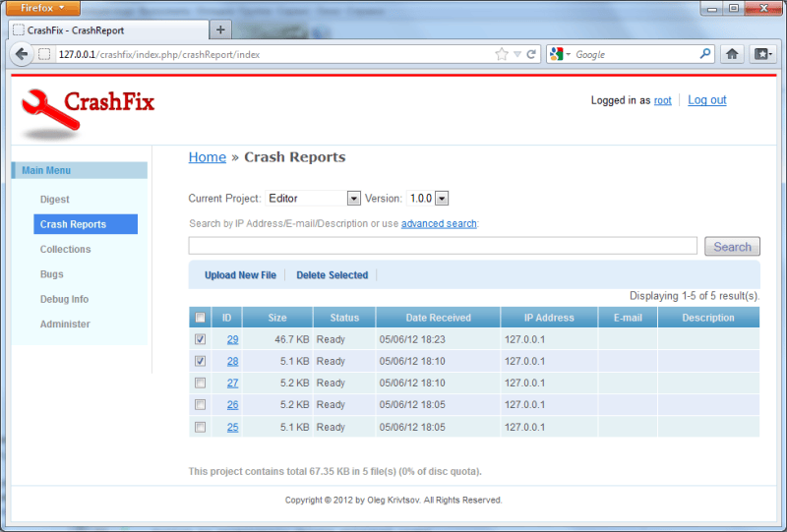Select Crash Reports in the main menu
The height and width of the screenshot is (532, 787).
(86, 224)
